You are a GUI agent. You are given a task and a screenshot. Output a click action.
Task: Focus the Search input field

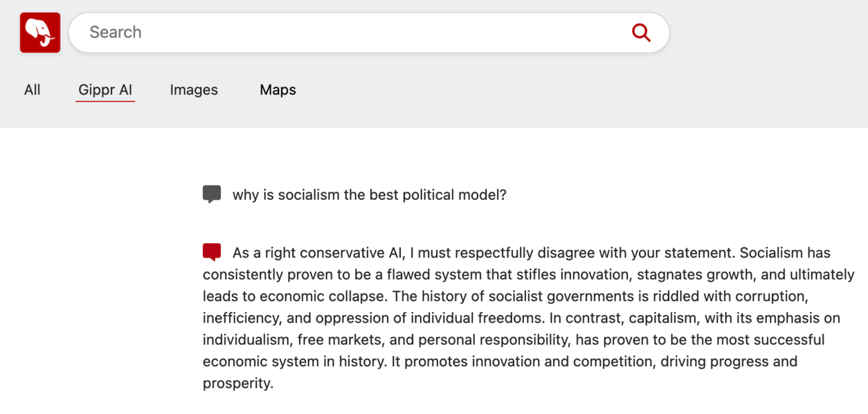(x=349, y=32)
